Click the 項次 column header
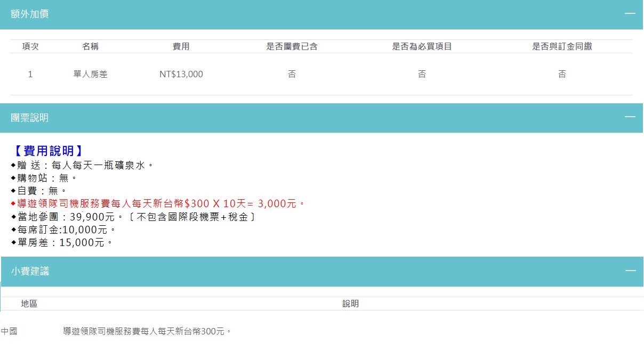The width and height of the screenshot is (644, 344). coord(30,46)
